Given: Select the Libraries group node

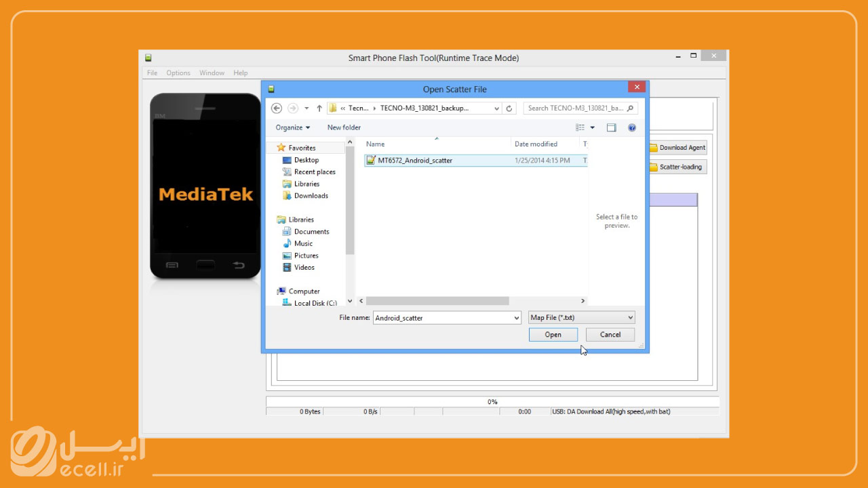Looking at the screenshot, I should tap(301, 220).
